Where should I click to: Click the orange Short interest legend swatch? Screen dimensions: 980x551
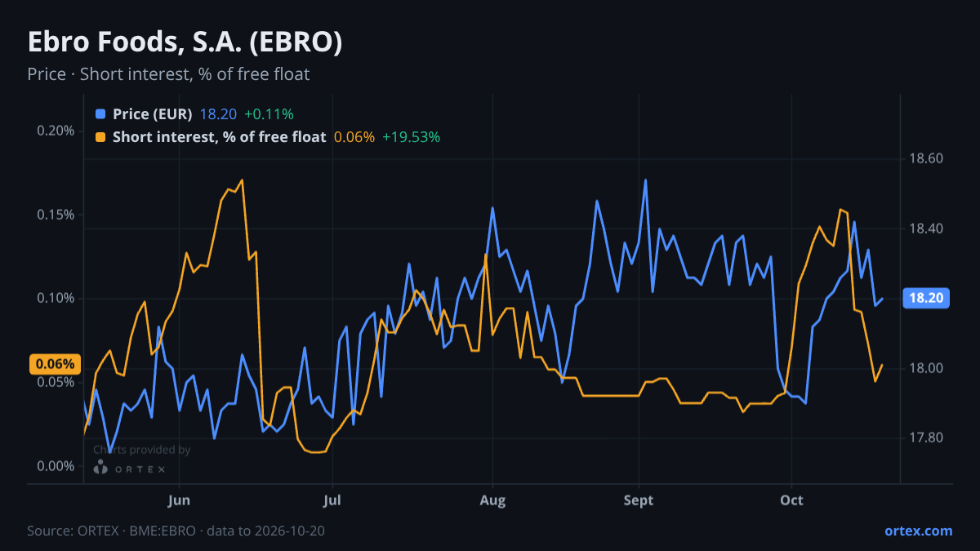pos(100,137)
